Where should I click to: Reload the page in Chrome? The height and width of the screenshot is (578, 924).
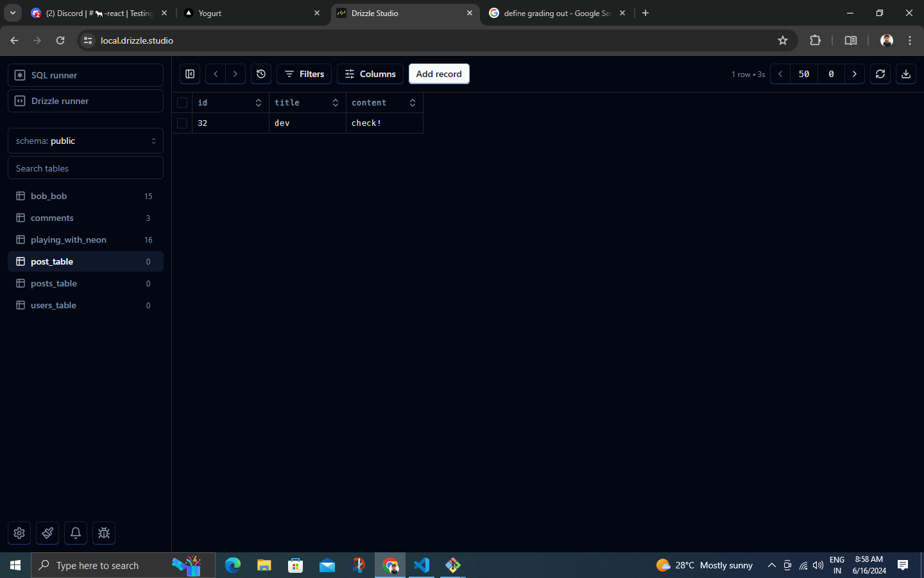click(x=60, y=40)
